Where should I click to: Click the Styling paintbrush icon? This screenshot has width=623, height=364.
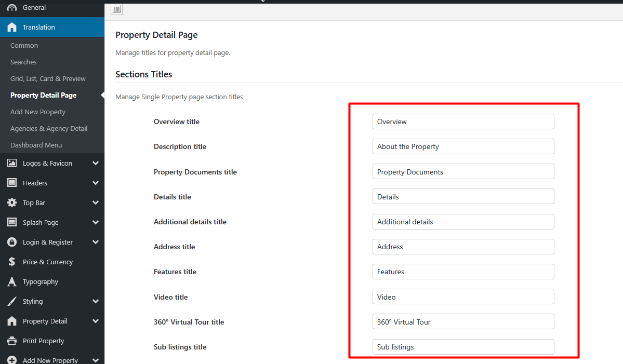pos(12,301)
